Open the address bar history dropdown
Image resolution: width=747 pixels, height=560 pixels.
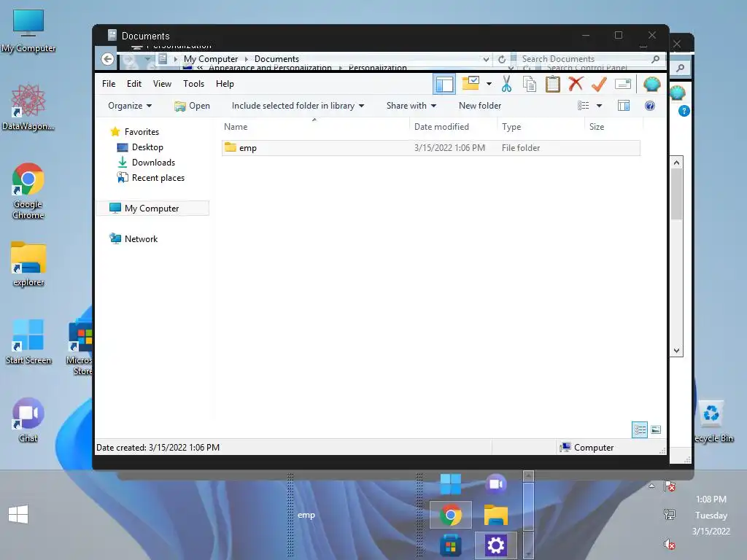click(x=486, y=60)
